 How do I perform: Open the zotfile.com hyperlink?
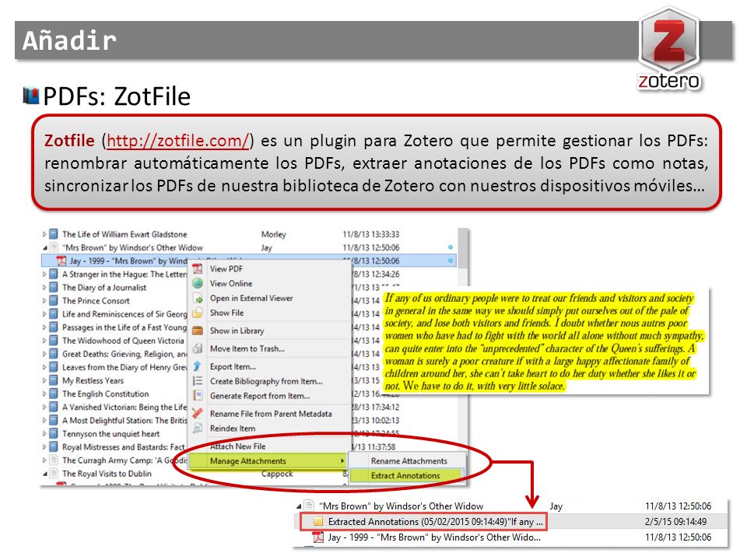177,141
